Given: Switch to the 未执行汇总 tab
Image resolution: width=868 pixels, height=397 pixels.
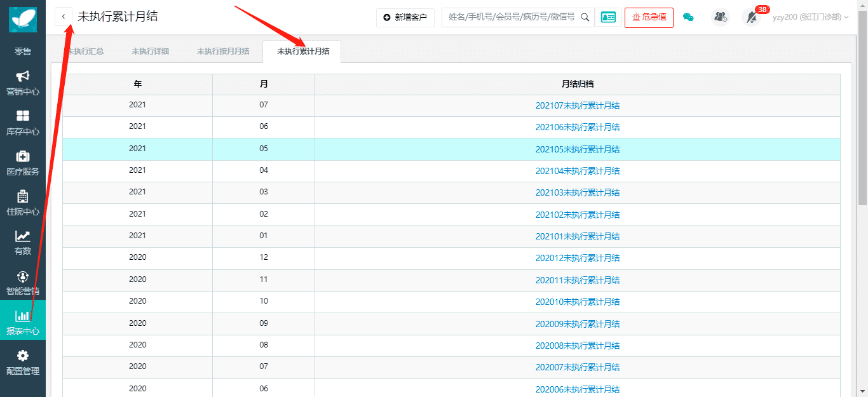Looking at the screenshot, I should click(86, 51).
